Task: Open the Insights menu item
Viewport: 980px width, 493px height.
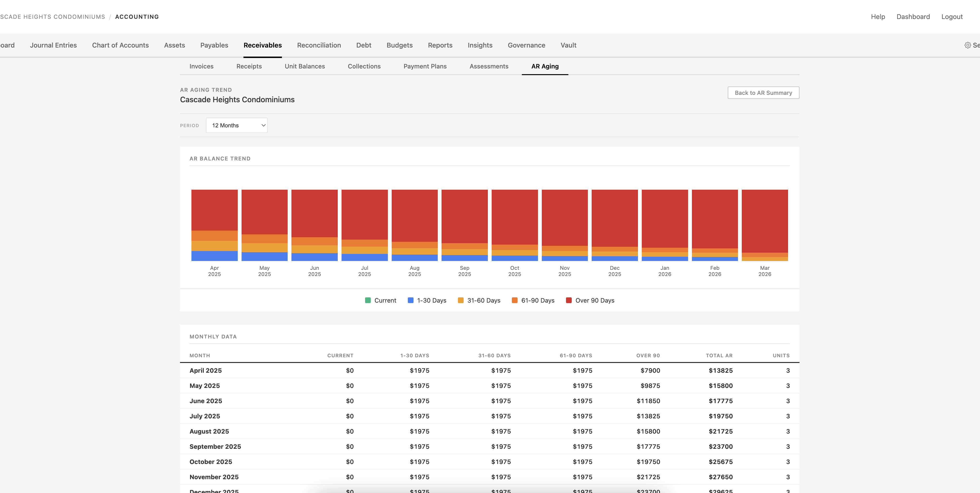Action: pyautogui.click(x=480, y=45)
